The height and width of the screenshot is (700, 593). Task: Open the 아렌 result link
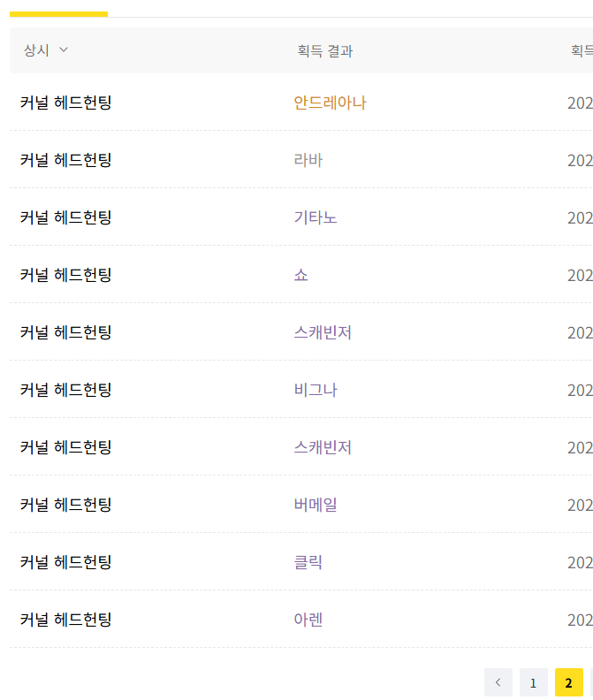point(308,620)
